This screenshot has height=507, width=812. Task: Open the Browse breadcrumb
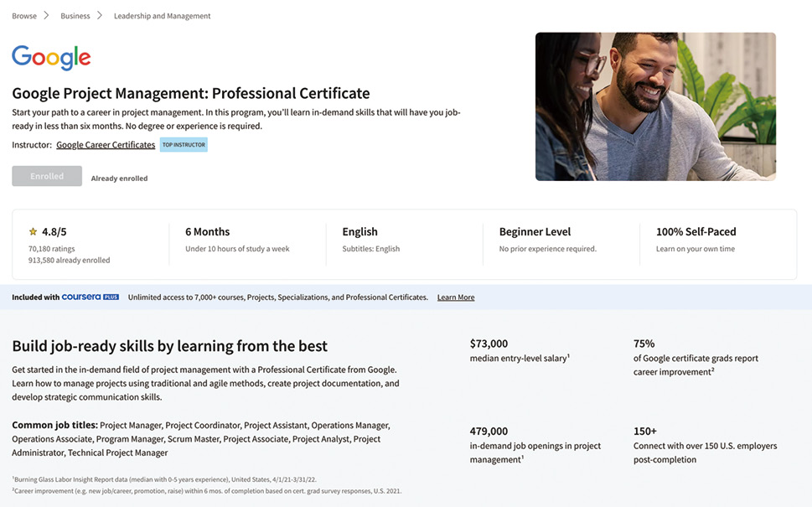pos(24,16)
